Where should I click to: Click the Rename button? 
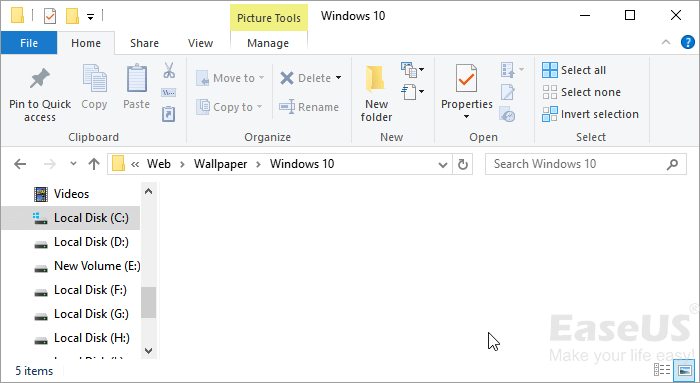[308, 107]
